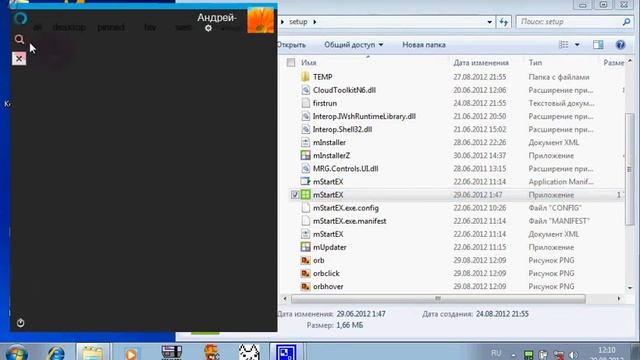The height and width of the screenshot is (360, 640).
Task: Select the orbclick PNG file
Action: 326,273
